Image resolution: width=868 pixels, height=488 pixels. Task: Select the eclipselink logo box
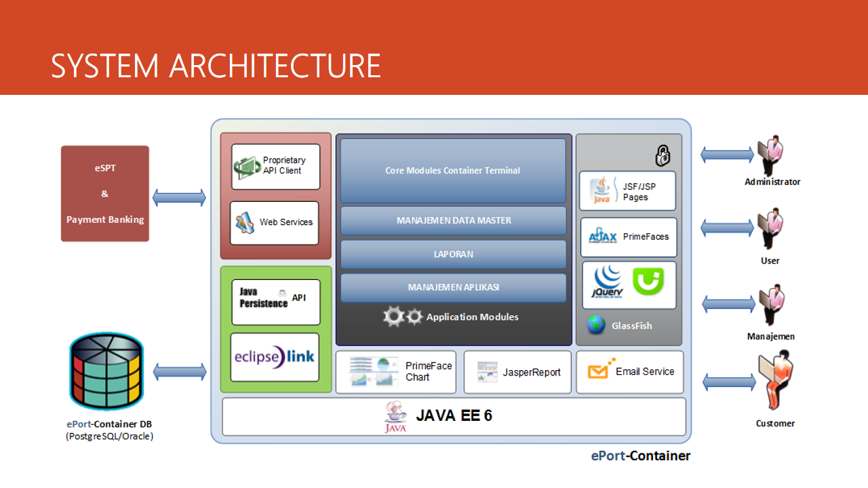tap(275, 357)
